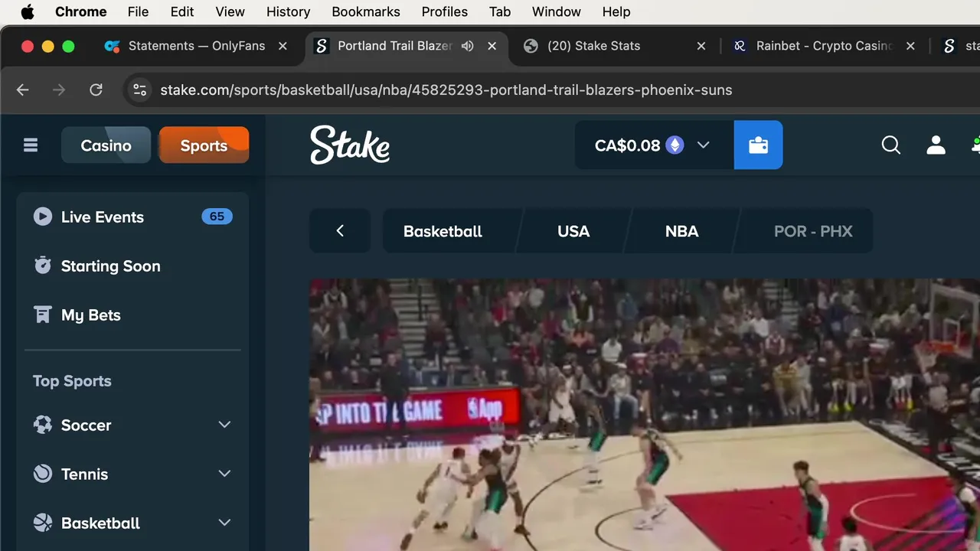
Task: Switch to the Statements — OnlyFans tab
Action: [196, 46]
